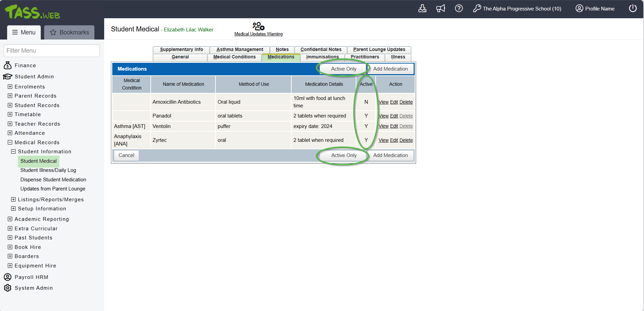The width and height of the screenshot is (644, 311).
Task: Collapse the Medical Records tree node
Action: pyautogui.click(x=10, y=142)
